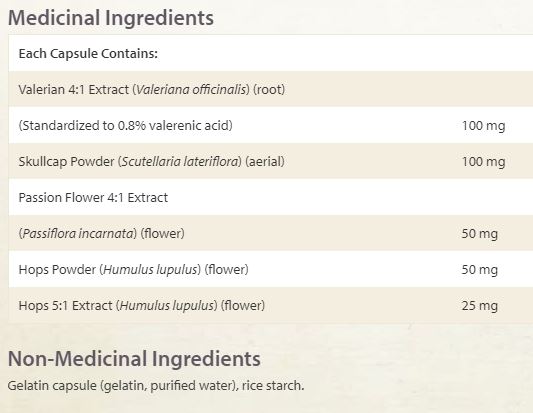Select the Each Capsule Contains header row
This screenshot has width=533, height=413.
[x=271, y=53]
